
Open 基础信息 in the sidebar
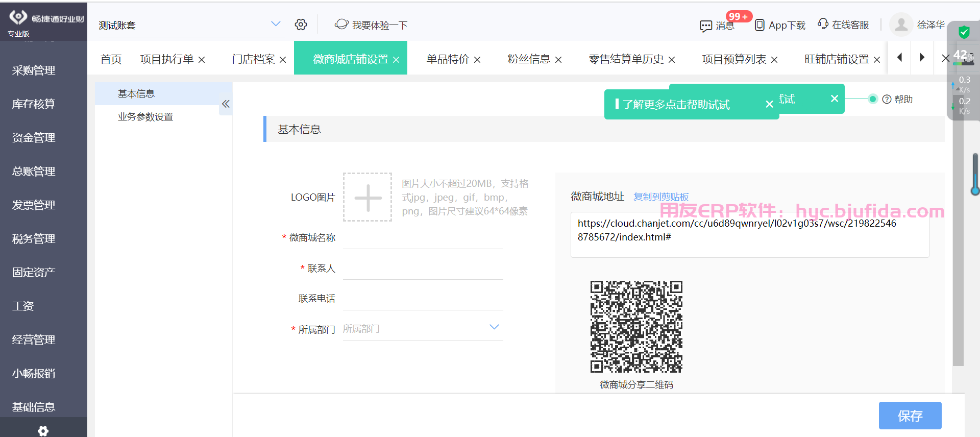(34, 407)
